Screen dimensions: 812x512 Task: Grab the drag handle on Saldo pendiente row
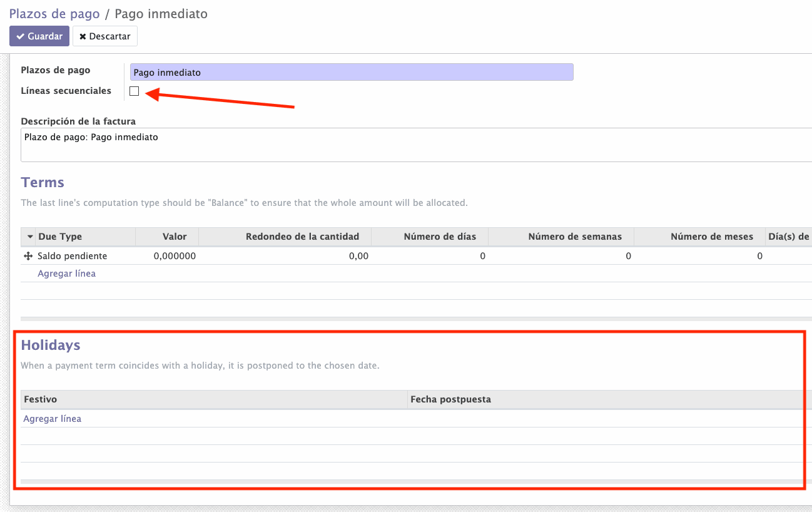28,256
